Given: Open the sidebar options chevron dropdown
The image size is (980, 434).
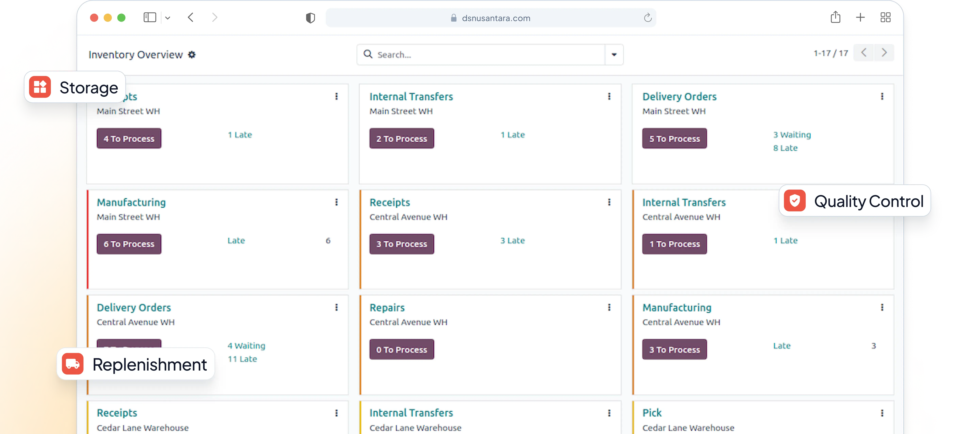Looking at the screenshot, I should point(167,18).
